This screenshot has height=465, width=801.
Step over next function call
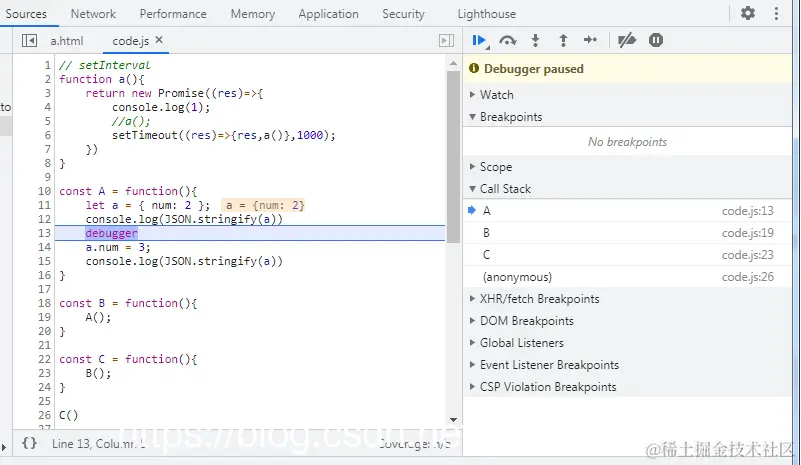(507, 40)
